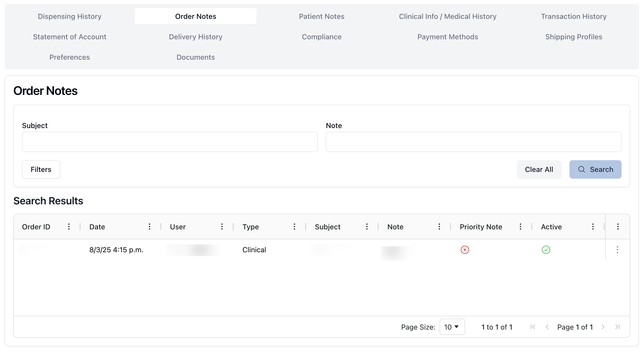
Task: Click the next page arrow
Action: (603, 327)
